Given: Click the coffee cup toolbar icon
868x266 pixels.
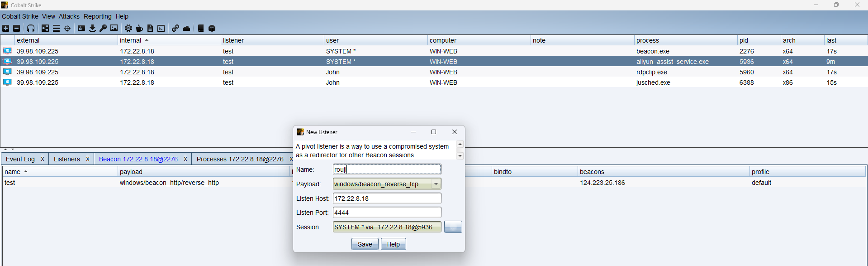Looking at the screenshot, I should click(x=139, y=28).
